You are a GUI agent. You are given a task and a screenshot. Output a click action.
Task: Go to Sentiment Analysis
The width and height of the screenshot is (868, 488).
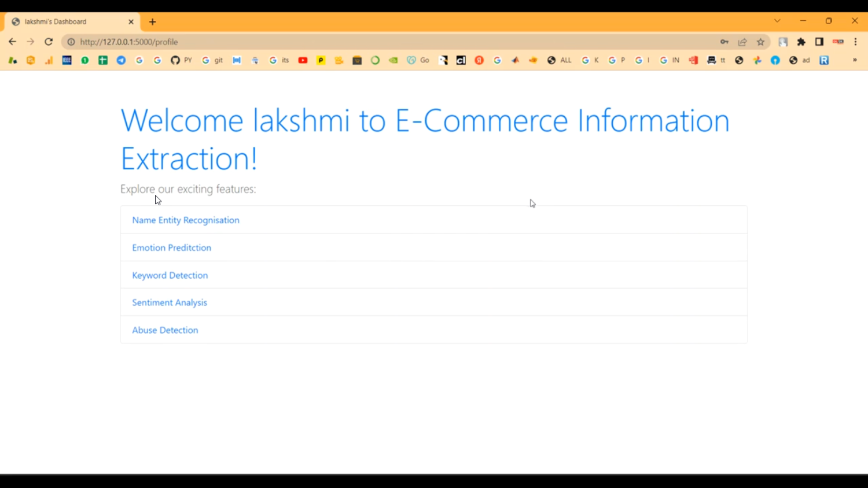click(170, 302)
